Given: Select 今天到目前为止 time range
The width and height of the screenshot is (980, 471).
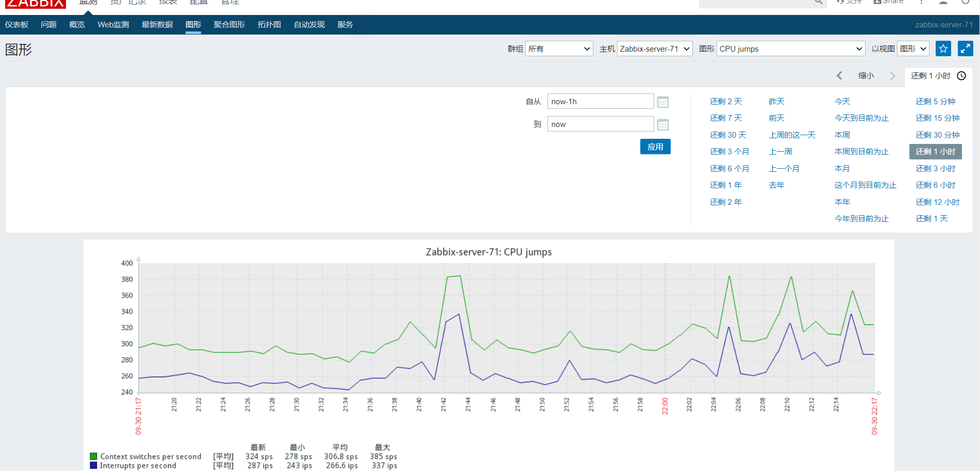Looking at the screenshot, I should pyautogui.click(x=861, y=118).
